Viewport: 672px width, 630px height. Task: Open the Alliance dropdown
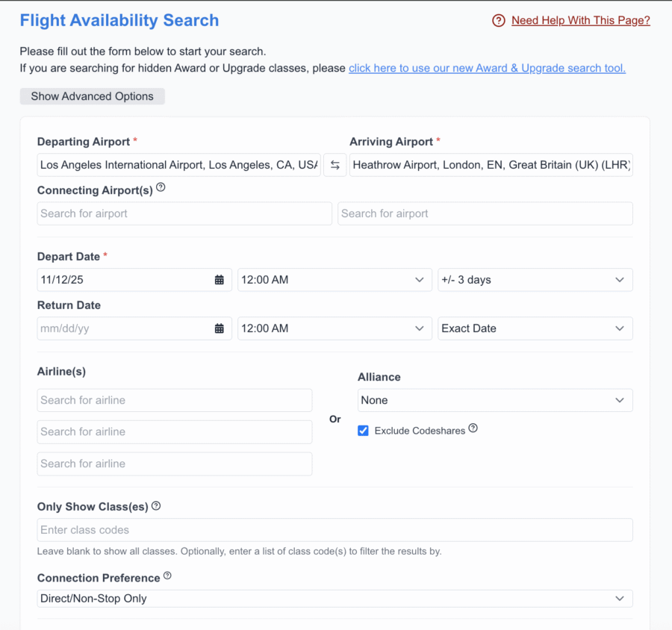tap(494, 400)
